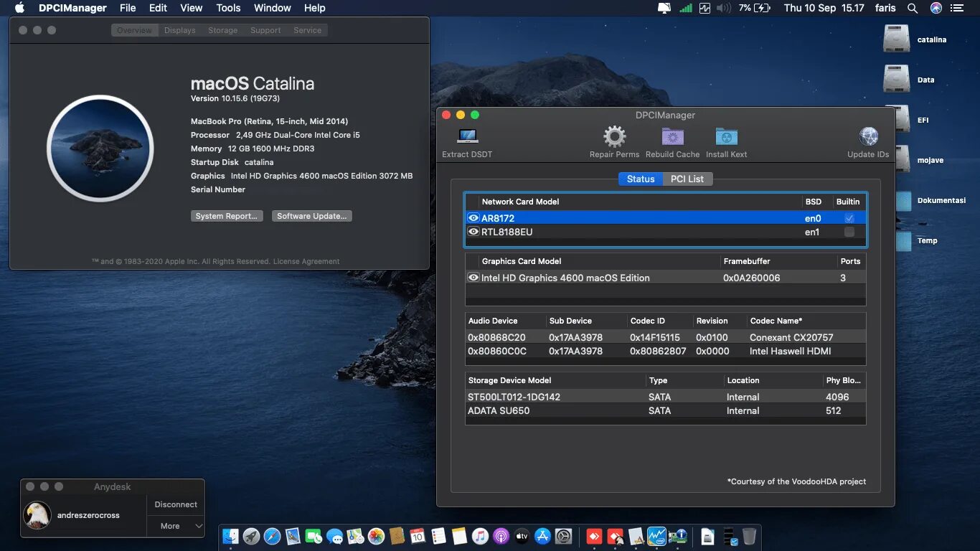Viewport: 980px width, 551px height.
Task: Open the Music app in the Dock
Action: [x=480, y=536]
